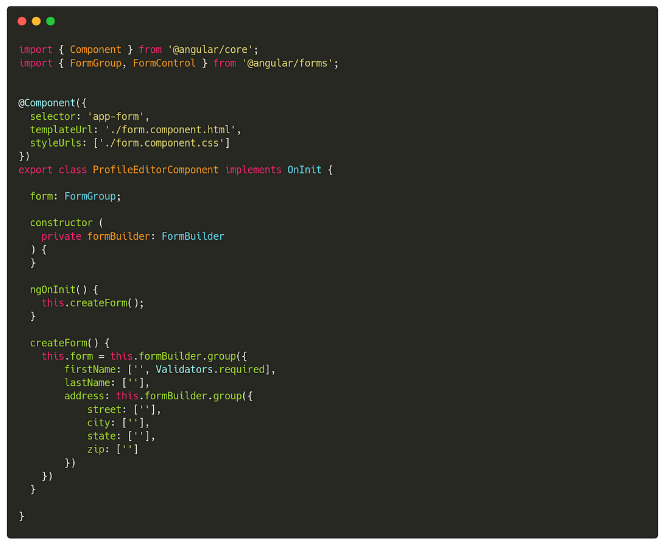Screen dimensions: 664x546
Task: Click the ProfileEditorComponent class name
Action: (x=155, y=170)
